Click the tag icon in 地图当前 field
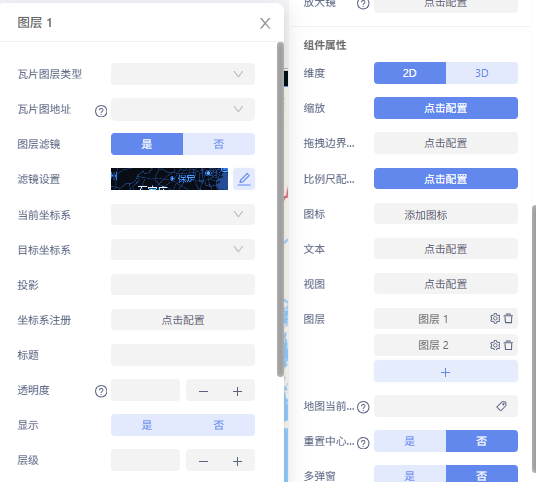Screen dimensions: 536x482 (501, 406)
